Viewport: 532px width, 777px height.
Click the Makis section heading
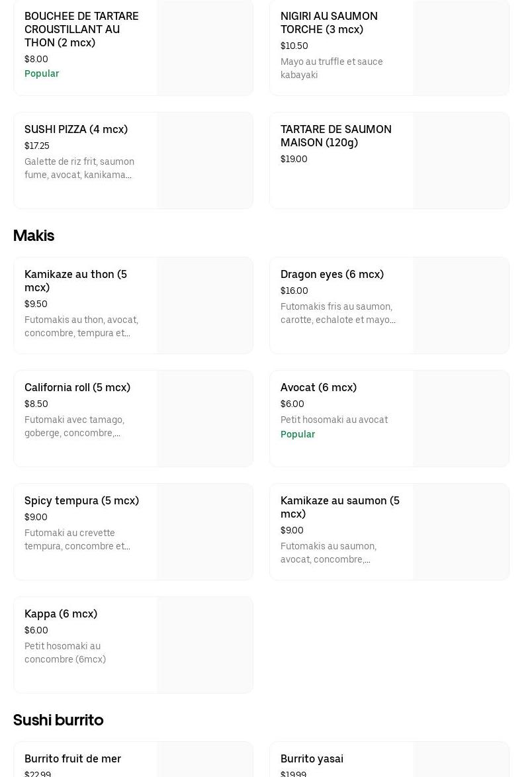pyautogui.click(x=34, y=236)
